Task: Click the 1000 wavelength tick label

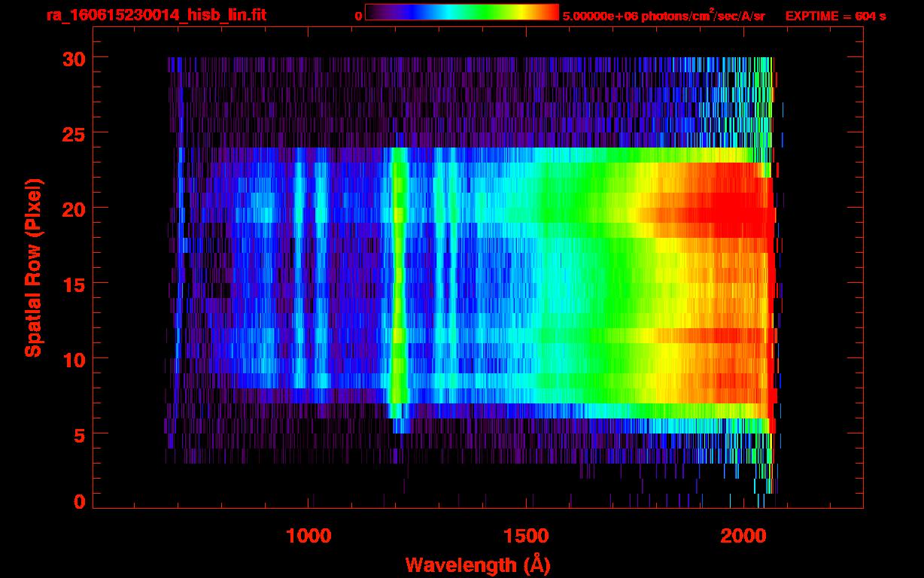Action: [x=309, y=536]
